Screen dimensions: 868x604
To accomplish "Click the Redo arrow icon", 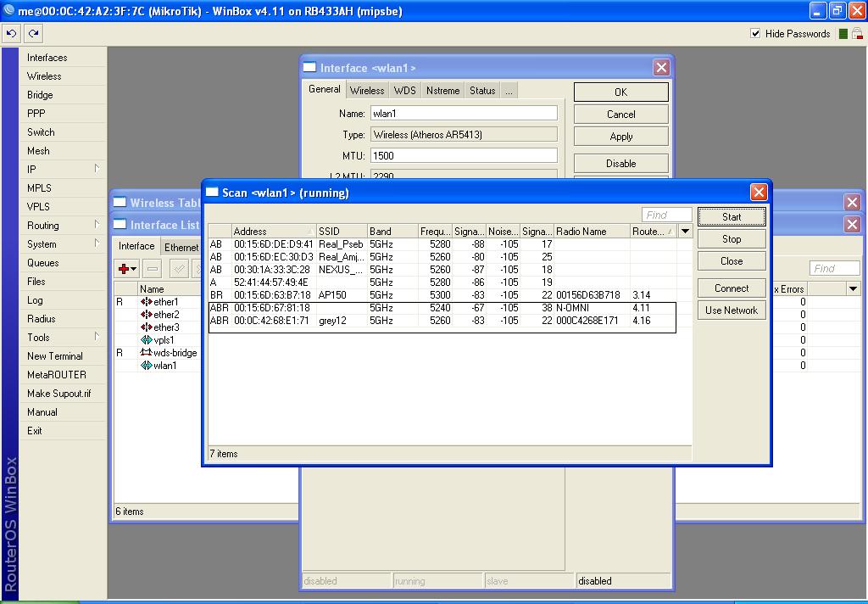I will (33, 33).
